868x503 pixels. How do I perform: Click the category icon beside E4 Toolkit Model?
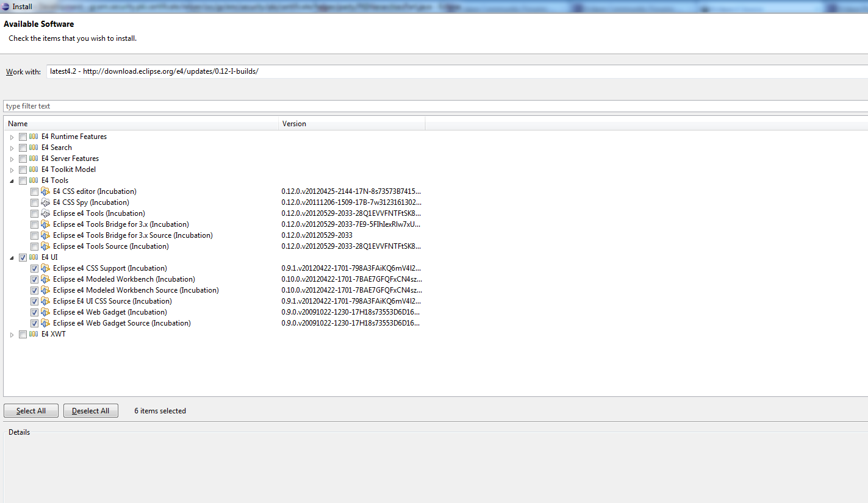click(34, 169)
